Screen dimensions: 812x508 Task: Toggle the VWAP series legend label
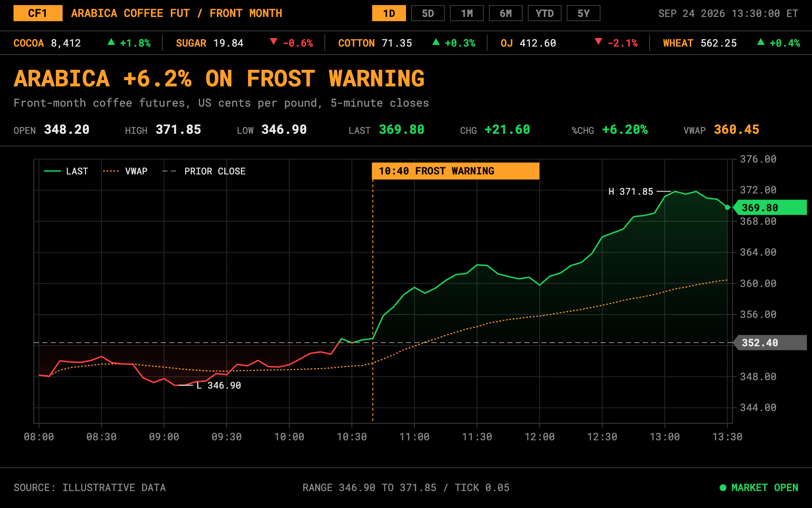pyautogui.click(x=136, y=171)
